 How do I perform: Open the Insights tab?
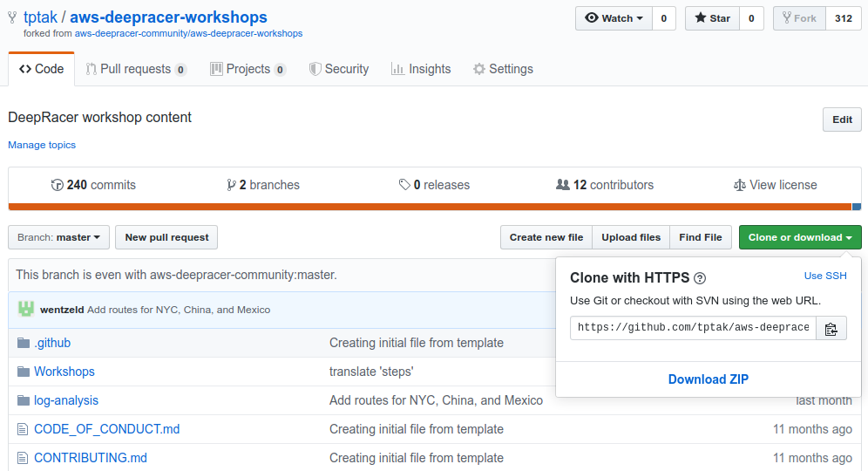pos(421,69)
